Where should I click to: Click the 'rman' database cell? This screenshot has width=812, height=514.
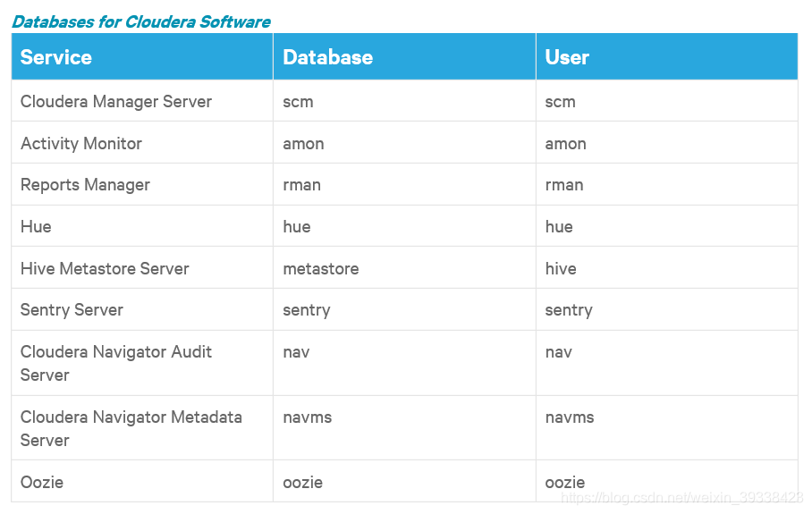click(404, 185)
